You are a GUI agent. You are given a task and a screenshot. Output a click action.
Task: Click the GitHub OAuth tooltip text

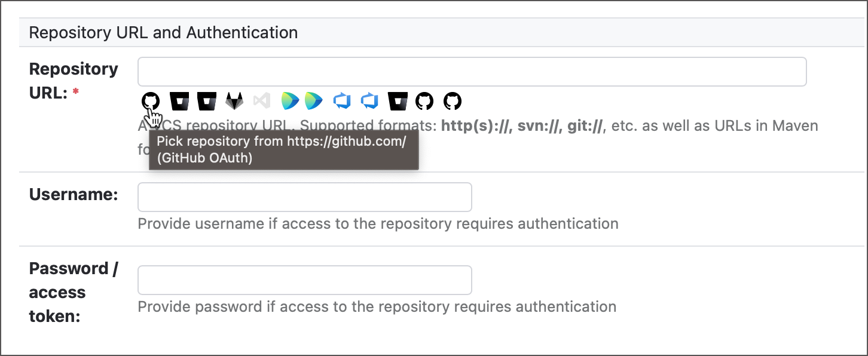coord(283,150)
